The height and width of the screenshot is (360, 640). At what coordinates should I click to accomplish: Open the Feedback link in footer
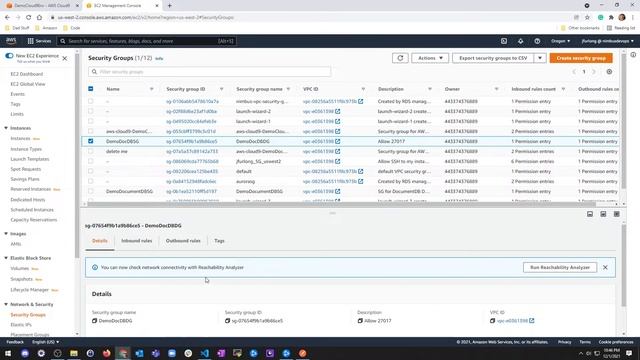click(x=15, y=342)
